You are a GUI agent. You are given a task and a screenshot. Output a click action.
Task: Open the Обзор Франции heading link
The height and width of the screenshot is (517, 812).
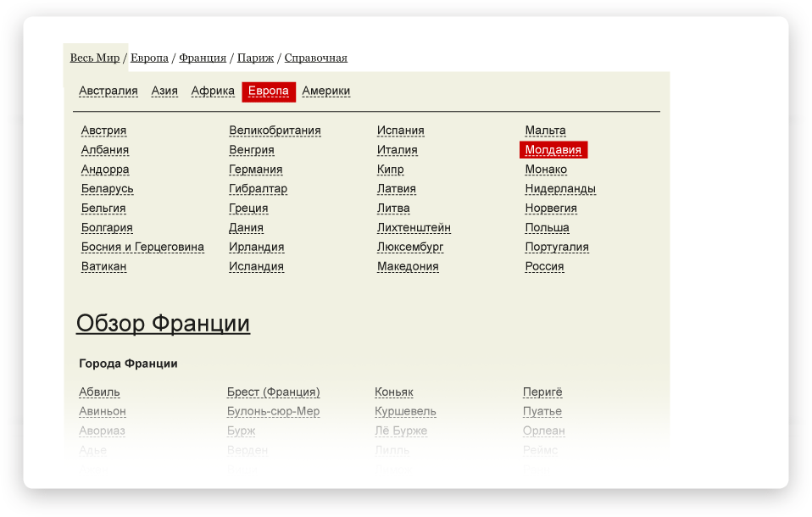coord(163,323)
